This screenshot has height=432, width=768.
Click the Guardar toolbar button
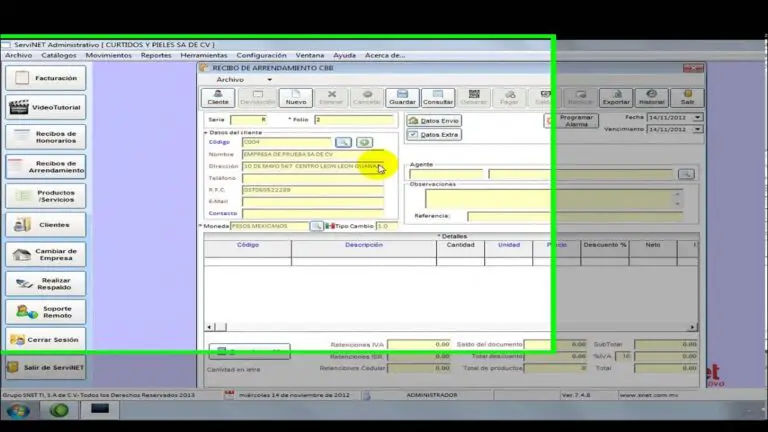(402, 97)
